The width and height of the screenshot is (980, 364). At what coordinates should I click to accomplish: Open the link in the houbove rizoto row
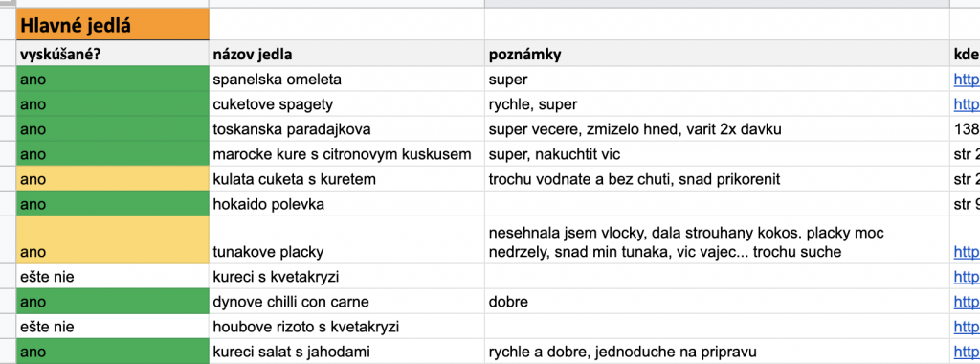(967, 327)
